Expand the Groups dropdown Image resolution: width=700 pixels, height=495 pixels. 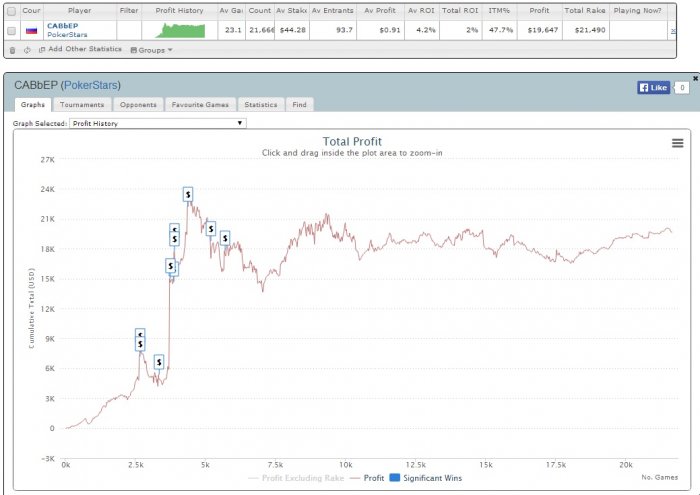[151, 50]
